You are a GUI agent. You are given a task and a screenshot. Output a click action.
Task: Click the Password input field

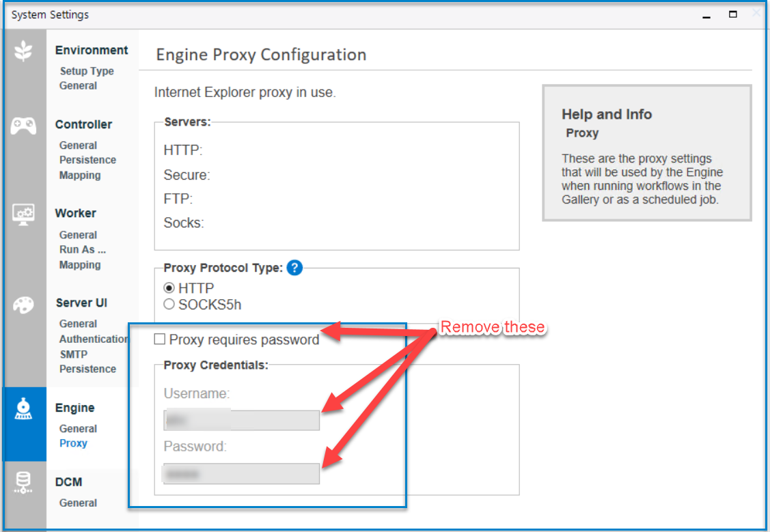(241, 473)
